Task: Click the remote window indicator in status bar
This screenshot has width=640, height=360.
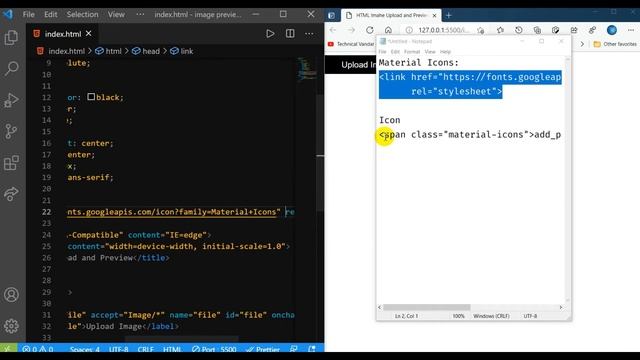Action: point(7,349)
